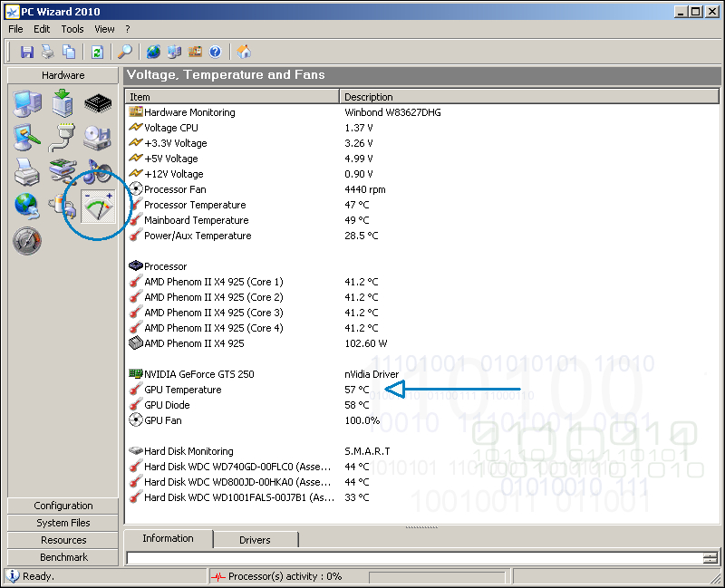Open the Benchmark section

(x=63, y=557)
